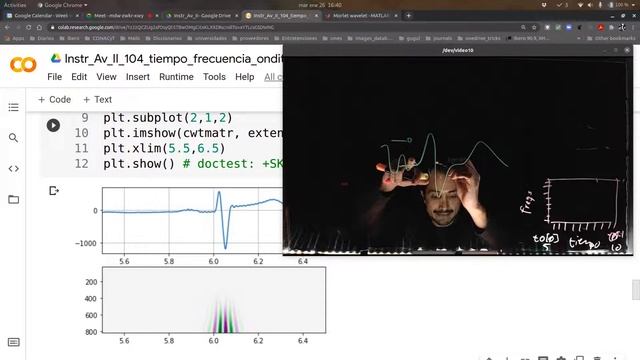Click the notebook title Instr_Av_II_104
The image size is (640, 360).
click(x=173, y=59)
